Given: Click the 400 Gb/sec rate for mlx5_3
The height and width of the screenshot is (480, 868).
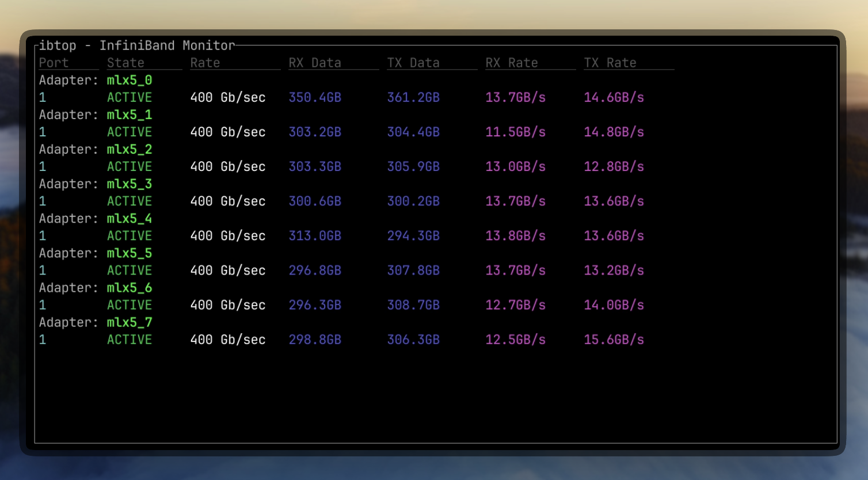Looking at the screenshot, I should click(227, 201).
